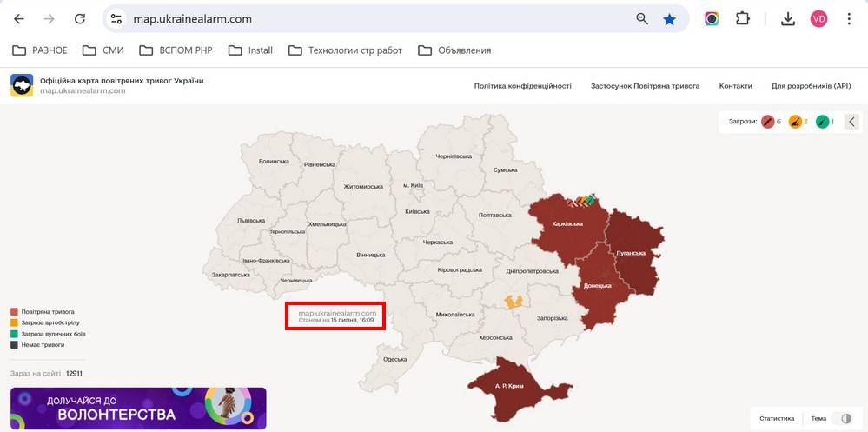The width and height of the screenshot is (868, 432).
Task: Open the zoom magnifier icon in the address bar
Action: pyautogui.click(x=642, y=19)
